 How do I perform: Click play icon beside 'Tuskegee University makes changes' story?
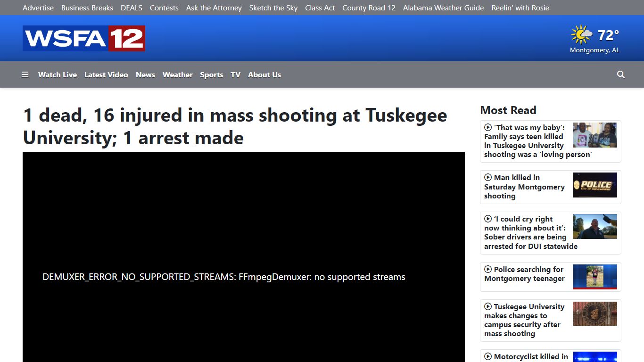[488, 306]
